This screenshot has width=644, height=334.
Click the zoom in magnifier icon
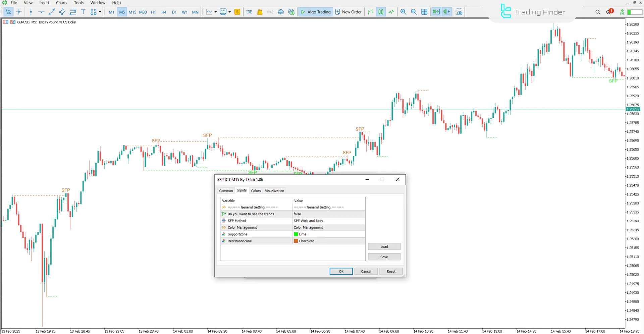click(403, 12)
